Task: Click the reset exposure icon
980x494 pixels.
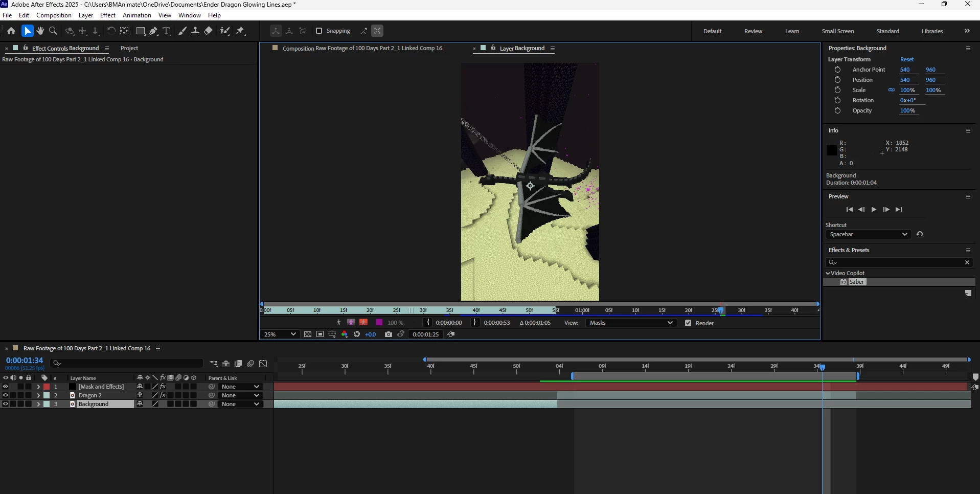Action: tap(357, 334)
